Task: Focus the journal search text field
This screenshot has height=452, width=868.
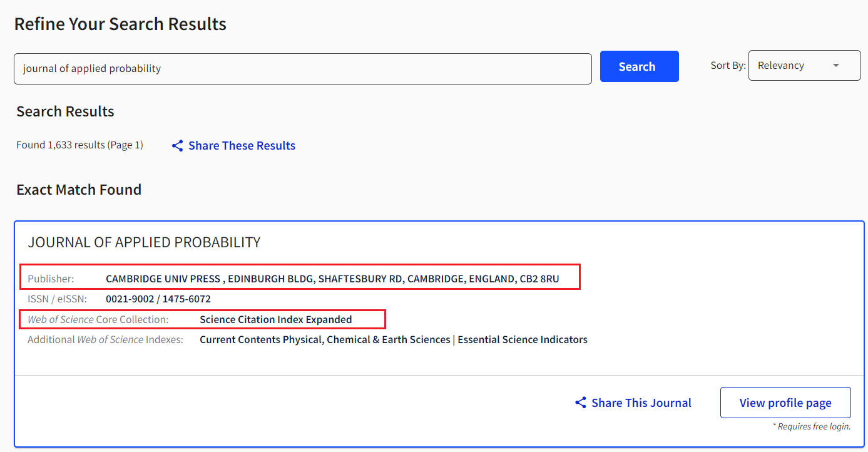Action: tap(302, 69)
